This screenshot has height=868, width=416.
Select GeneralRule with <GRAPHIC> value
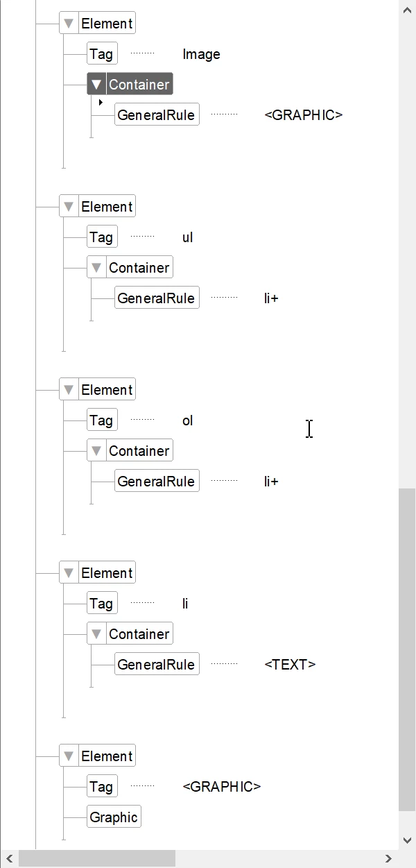click(156, 115)
